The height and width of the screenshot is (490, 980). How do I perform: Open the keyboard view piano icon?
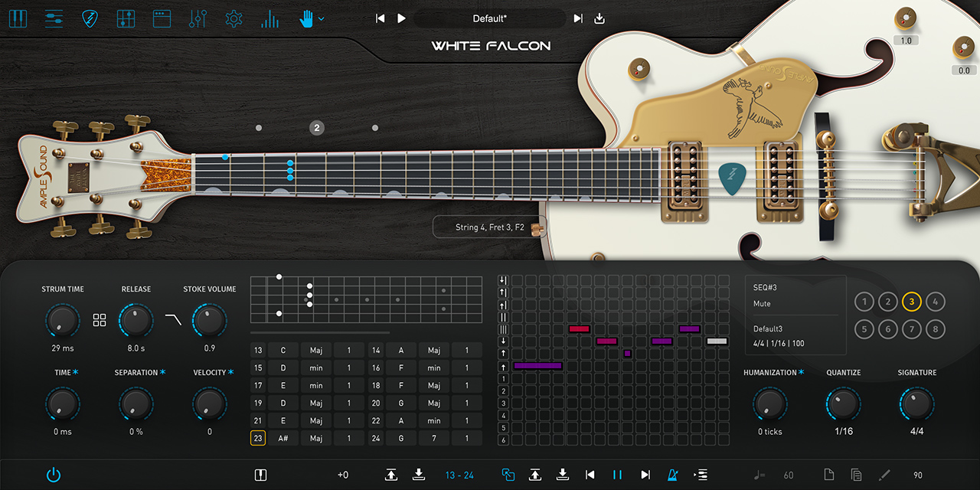click(18, 18)
